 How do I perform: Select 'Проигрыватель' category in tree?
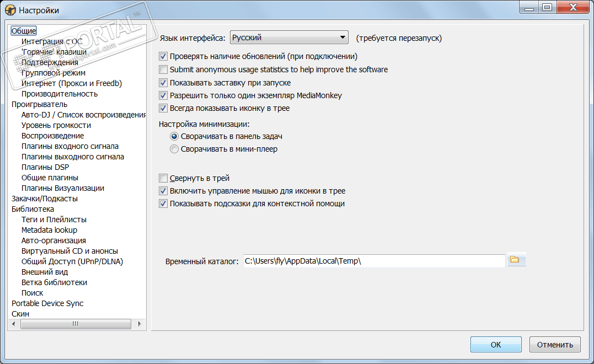click(39, 104)
